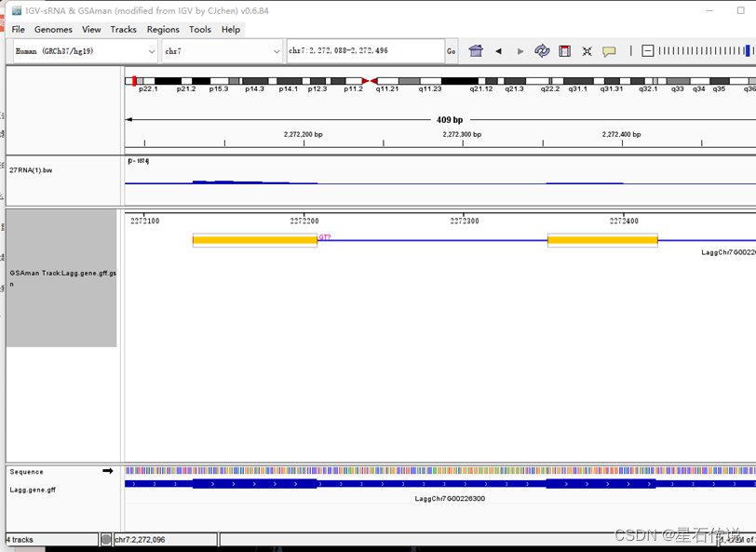Click the colored reference sequence bar
756x552 pixels.
click(439, 470)
